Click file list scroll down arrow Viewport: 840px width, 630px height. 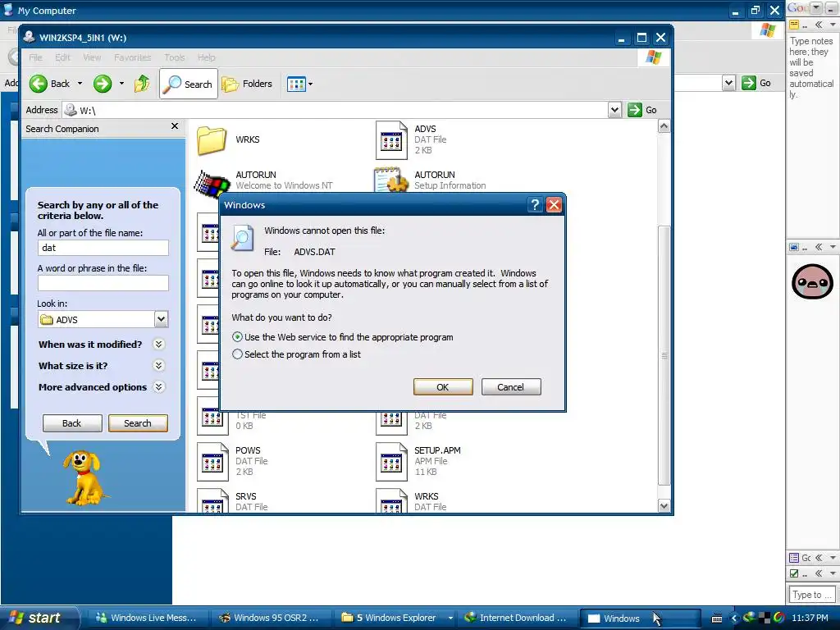click(664, 505)
